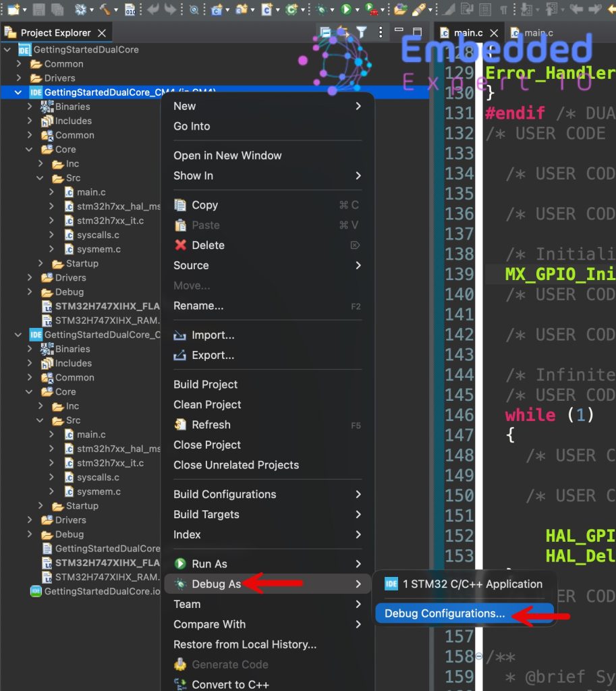This screenshot has height=691, width=616.
Task: Click the Debug bug icon in toolbar
Action: click(321, 9)
